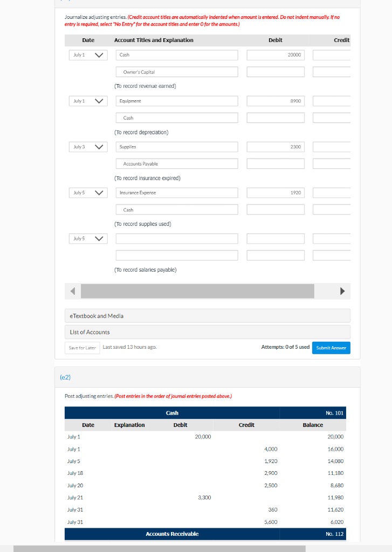Click the credit field on the Accounts Payable row
This screenshot has width=392, height=552.
tap(332, 164)
